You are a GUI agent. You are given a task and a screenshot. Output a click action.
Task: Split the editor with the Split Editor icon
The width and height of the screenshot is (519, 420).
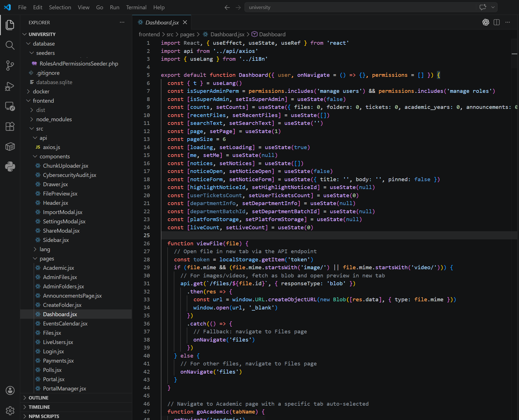pos(497,22)
